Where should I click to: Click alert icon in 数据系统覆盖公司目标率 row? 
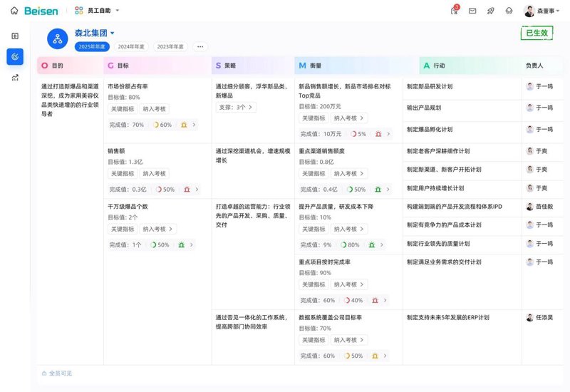[375, 356]
